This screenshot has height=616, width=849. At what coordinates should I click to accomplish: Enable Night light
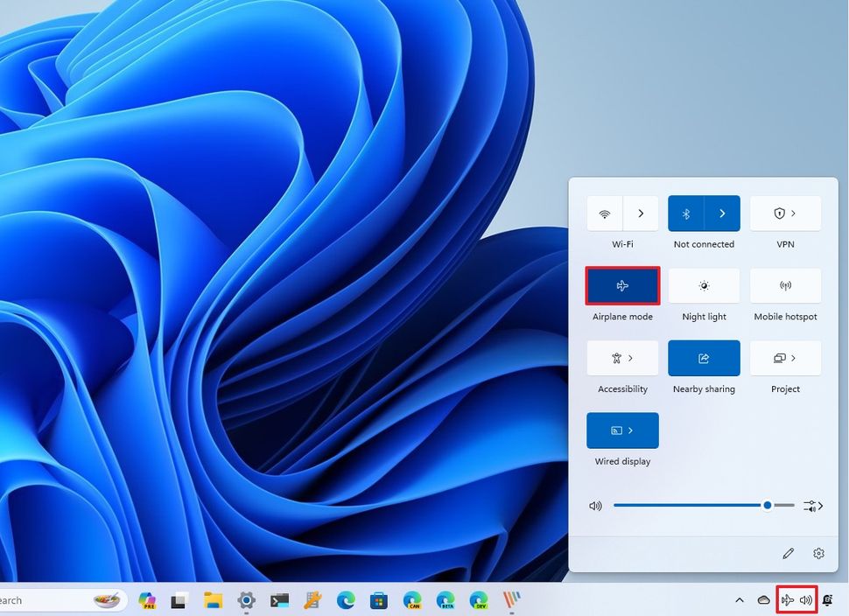click(704, 285)
